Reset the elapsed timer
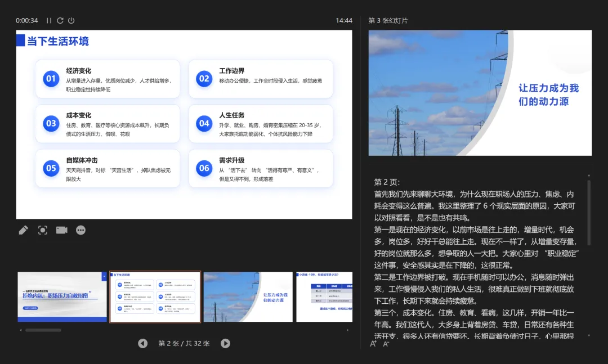Viewport: 608px width, 364px height. coord(60,21)
